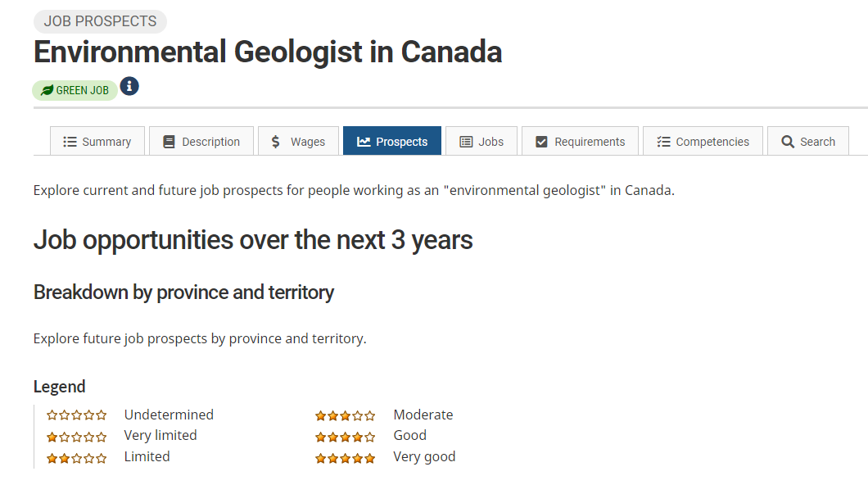Screen dimensions: 868x485
Task: Click the Summary tab list icon
Action: [x=70, y=142]
